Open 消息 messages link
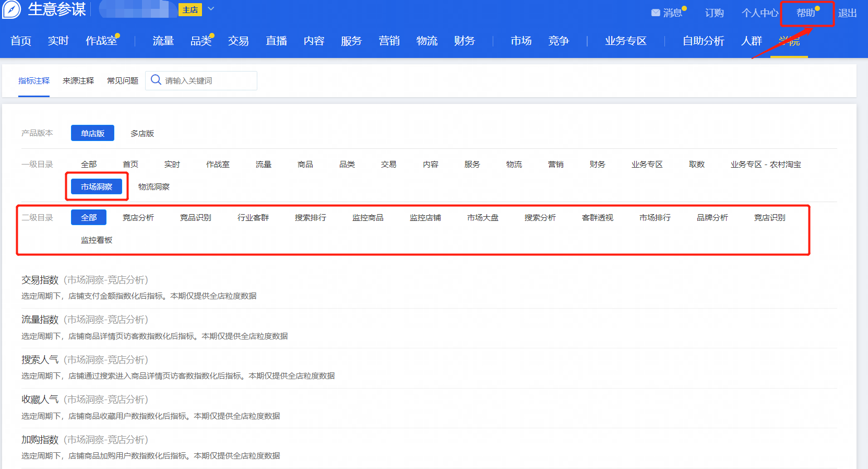The image size is (868, 469). point(672,13)
